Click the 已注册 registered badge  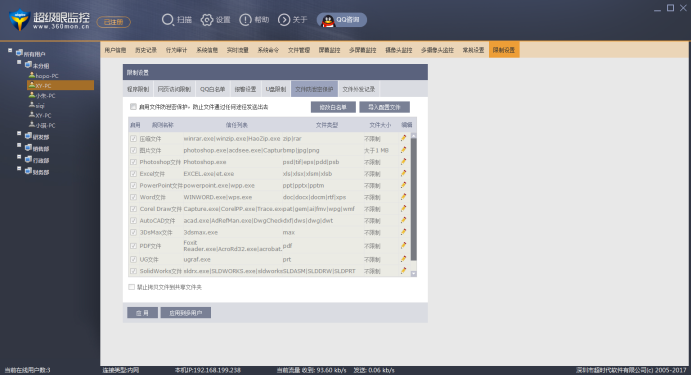tap(113, 22)
